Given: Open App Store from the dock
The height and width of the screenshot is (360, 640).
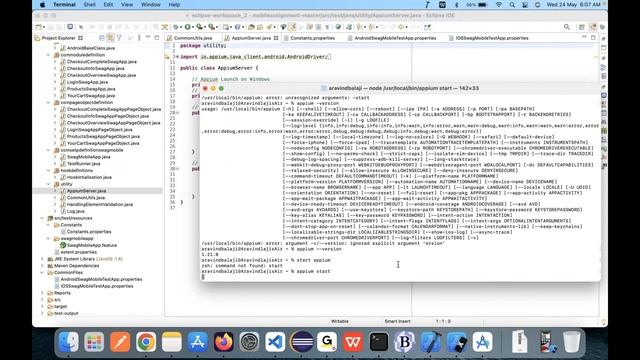Looking at the screenshot, I should pyautogui.click(x=198, y=342).
